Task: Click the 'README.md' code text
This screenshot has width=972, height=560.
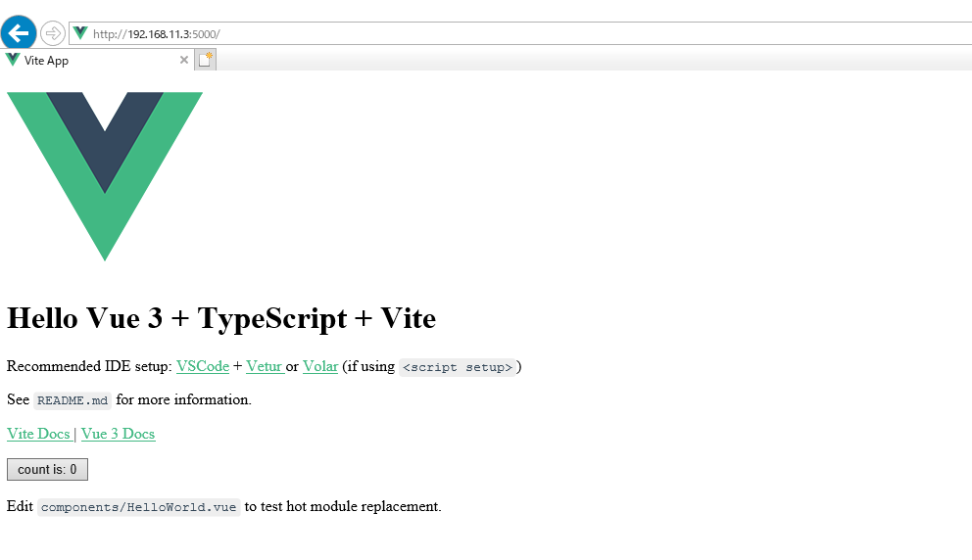Action: pos(73,400)
